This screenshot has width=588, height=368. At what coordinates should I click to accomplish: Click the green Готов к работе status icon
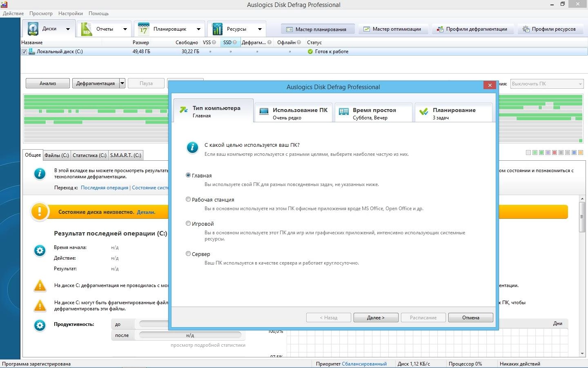(310, 52)
